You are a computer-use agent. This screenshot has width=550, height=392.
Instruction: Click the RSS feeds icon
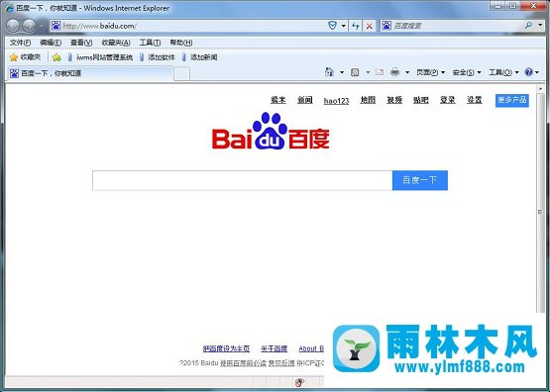pyautogui.click(x=355, y=72)
